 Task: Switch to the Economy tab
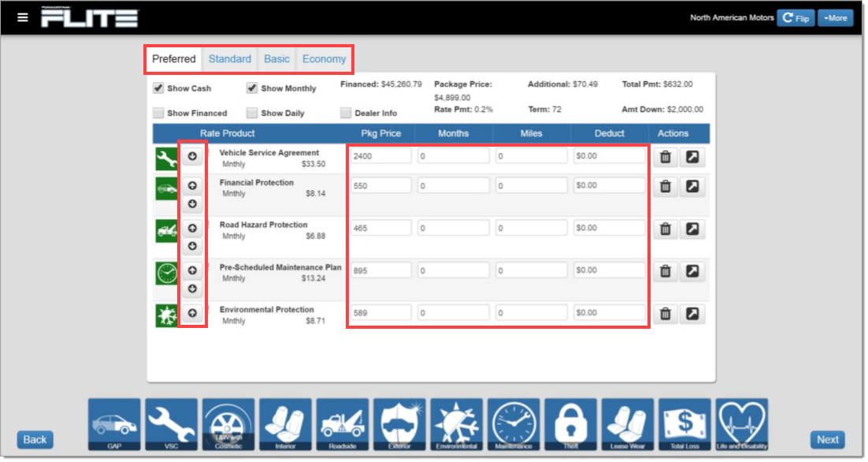[x=324, y=59]
